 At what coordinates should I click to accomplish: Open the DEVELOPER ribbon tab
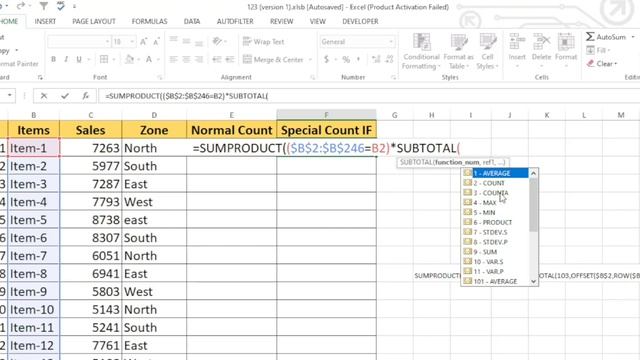360,21
